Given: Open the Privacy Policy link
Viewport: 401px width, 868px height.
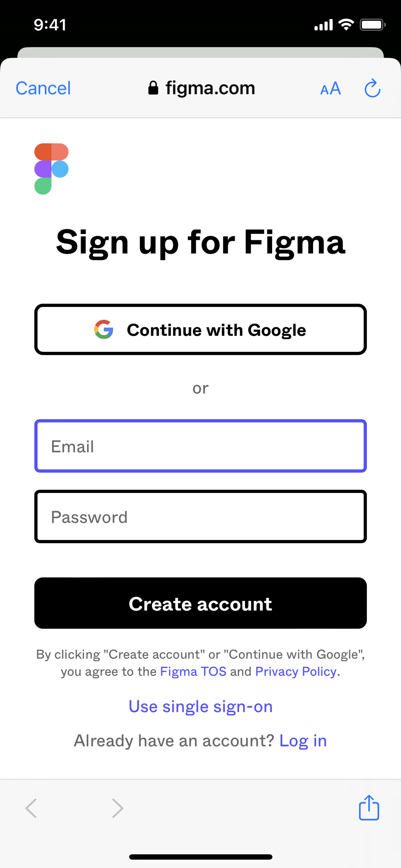Looking at the screenshot, I should (x=296, y=672).
